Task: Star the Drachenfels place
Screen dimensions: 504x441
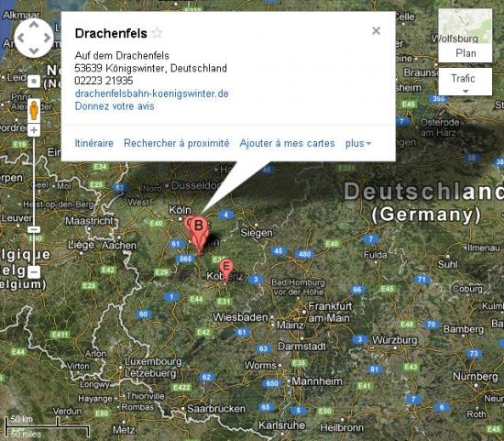Action: pos(158,33)
